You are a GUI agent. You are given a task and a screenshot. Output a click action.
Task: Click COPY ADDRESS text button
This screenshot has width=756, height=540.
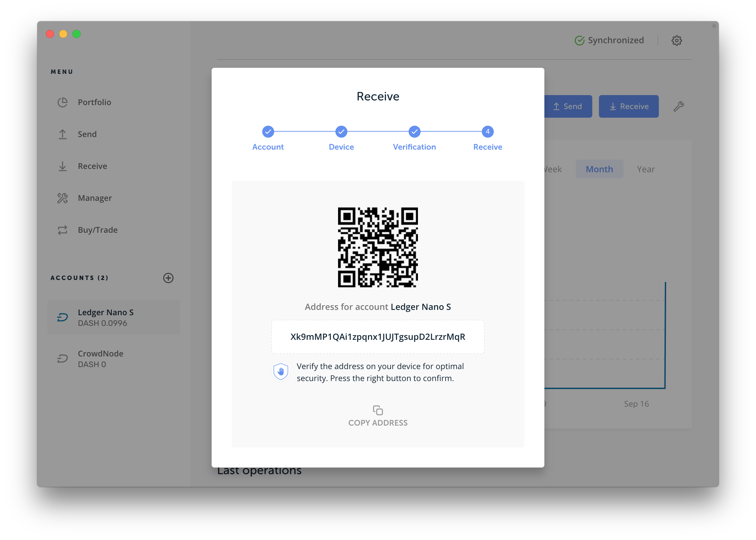378,423
